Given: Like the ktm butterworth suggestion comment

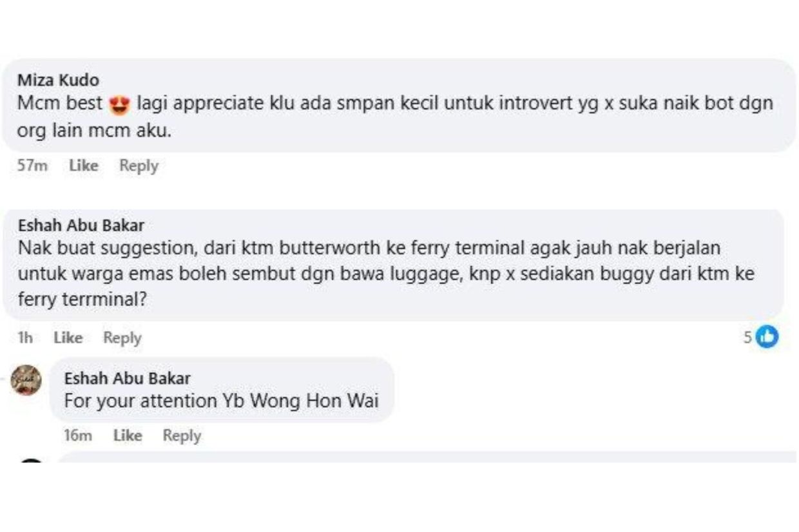Looking at the screenshot, I should (x=68, y=337).
